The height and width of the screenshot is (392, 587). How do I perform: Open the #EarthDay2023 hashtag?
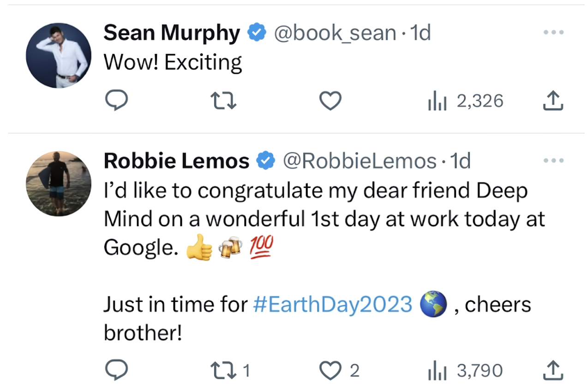point(333,304)
